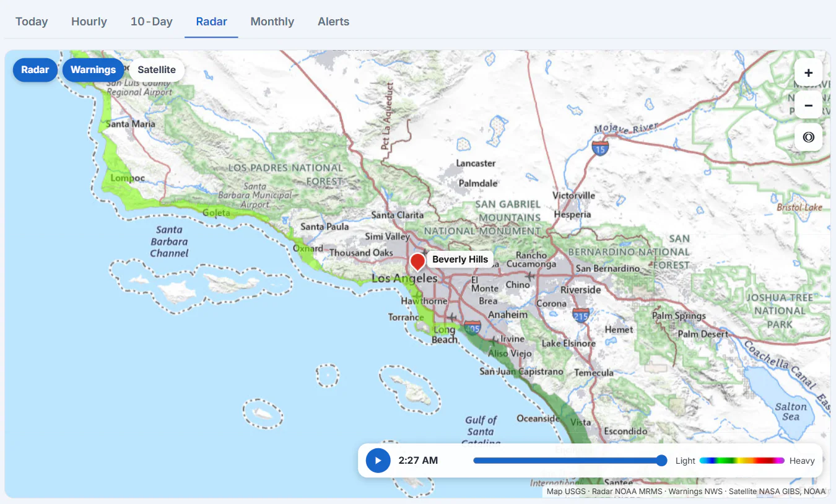This screenshot has height=504, width=836.
Task: Toggle the Warnings map layer
Action: click(x=93, y=70)
